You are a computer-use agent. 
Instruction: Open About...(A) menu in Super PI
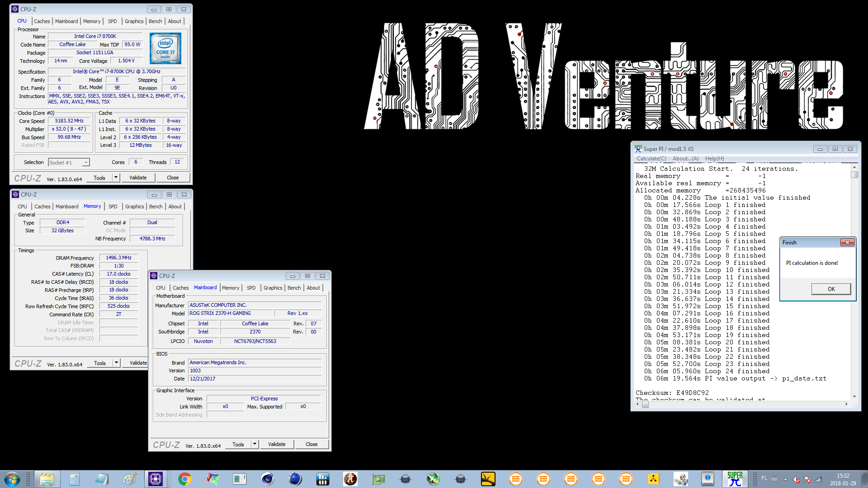point(685,159)
